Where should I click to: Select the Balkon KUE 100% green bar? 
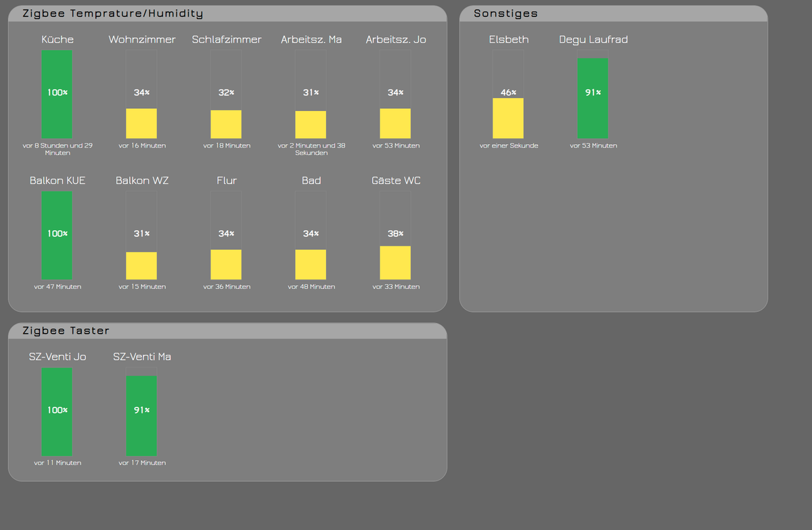(x=57, y=235)
